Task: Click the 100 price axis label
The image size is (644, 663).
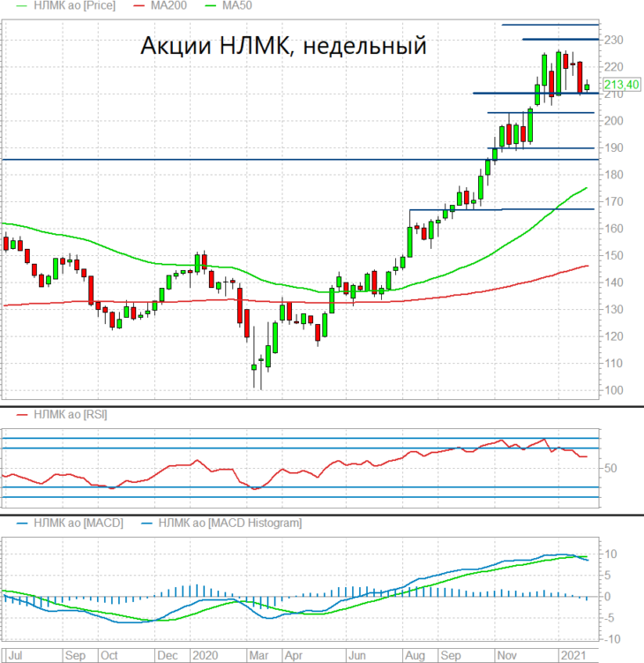Action: pos(614,390)
